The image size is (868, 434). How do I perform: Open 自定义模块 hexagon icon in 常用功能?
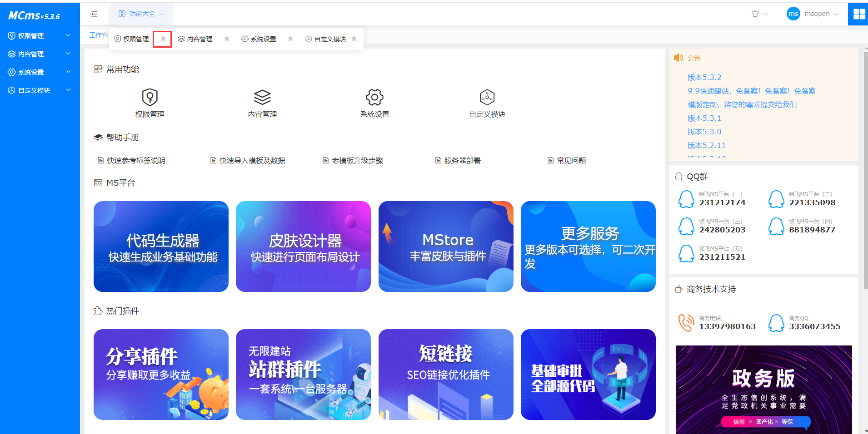tap(487, 97)
